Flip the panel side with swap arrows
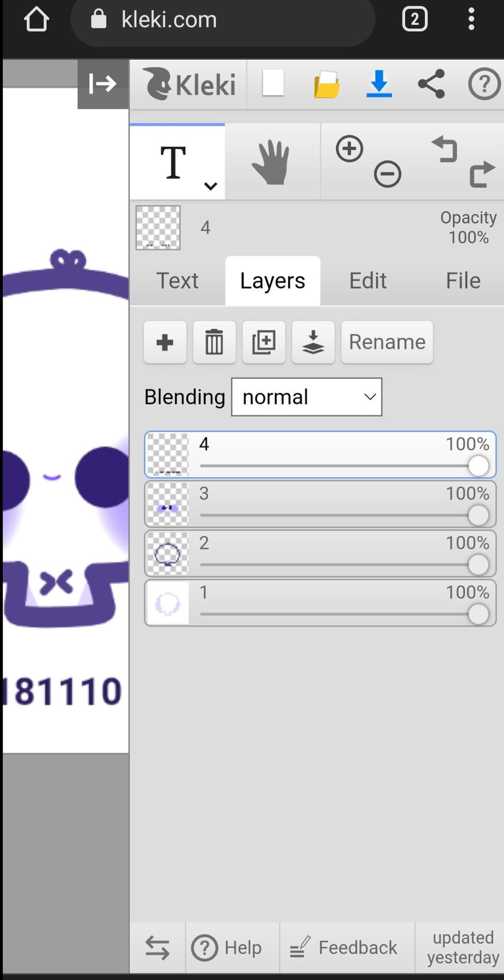Screen dimensions: 504x980 tap(157, 948)
